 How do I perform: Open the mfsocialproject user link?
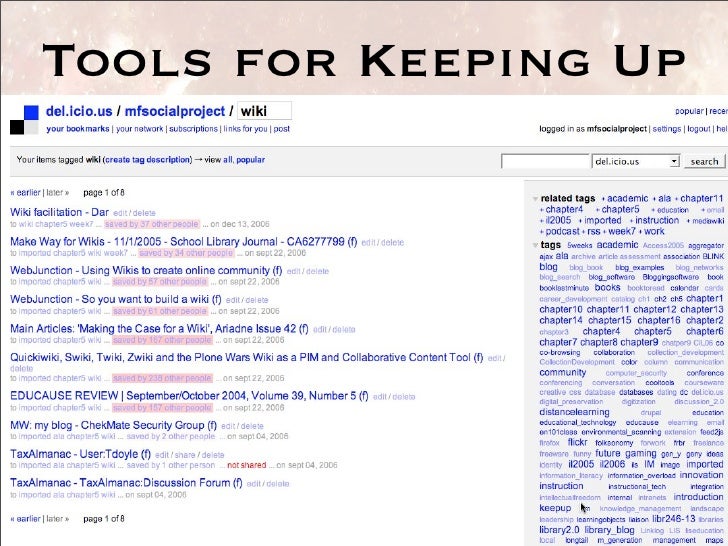(175, 111)
